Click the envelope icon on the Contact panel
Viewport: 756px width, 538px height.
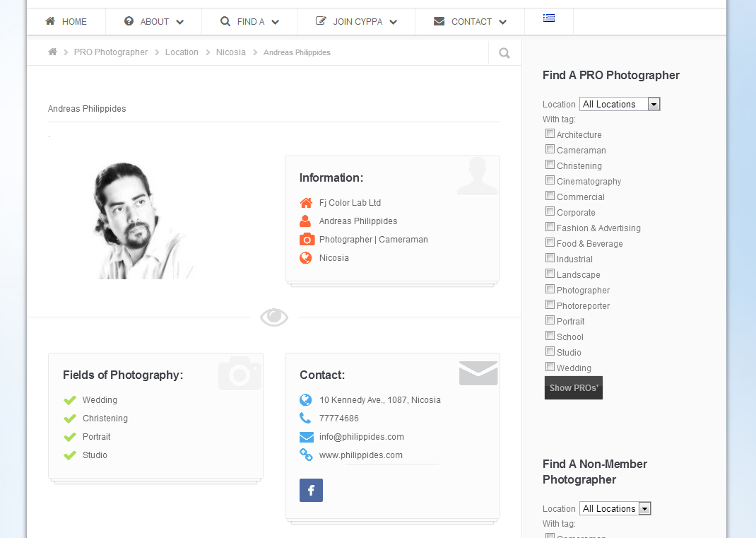pyautogui.click(x=478, y=373)
